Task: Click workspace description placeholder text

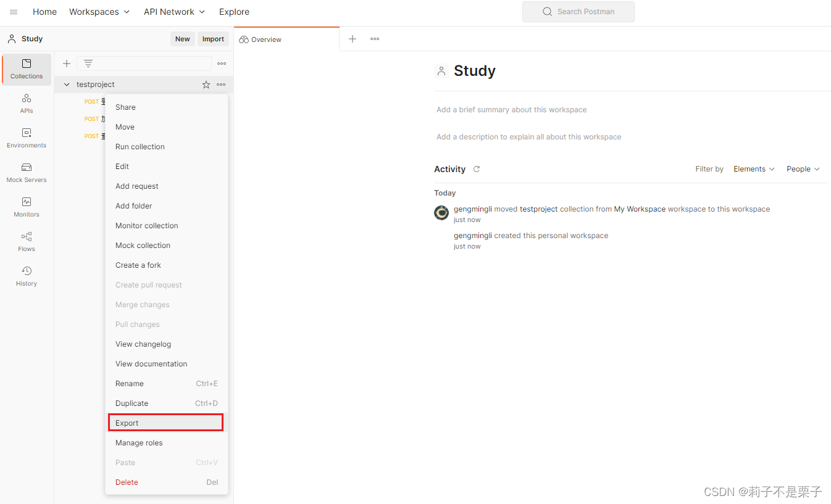Action: click(528, 137)
